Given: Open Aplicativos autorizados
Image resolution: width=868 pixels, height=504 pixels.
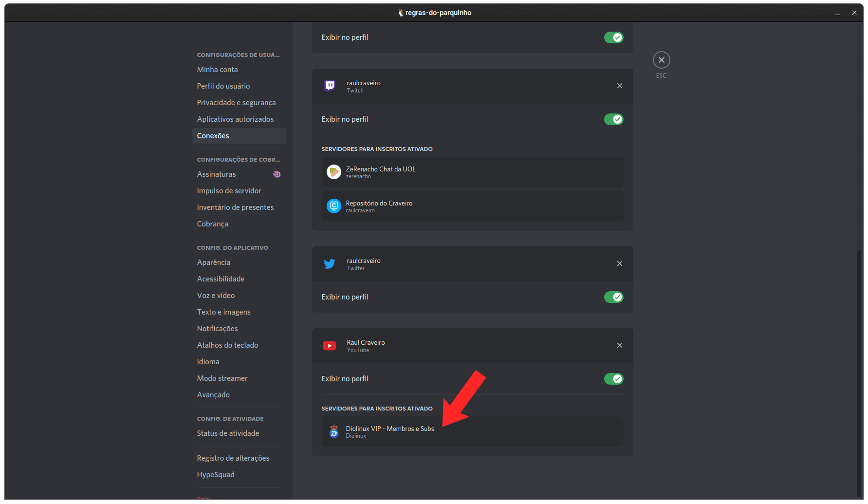Looking at the screenshot, I should pyautogui.click(x=239, y=119).
